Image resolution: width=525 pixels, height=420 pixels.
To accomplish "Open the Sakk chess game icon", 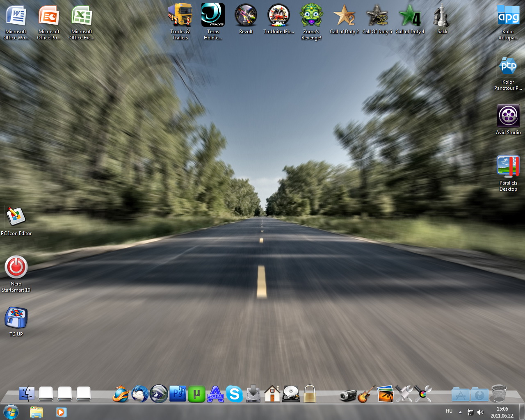I will pos(442,19).
